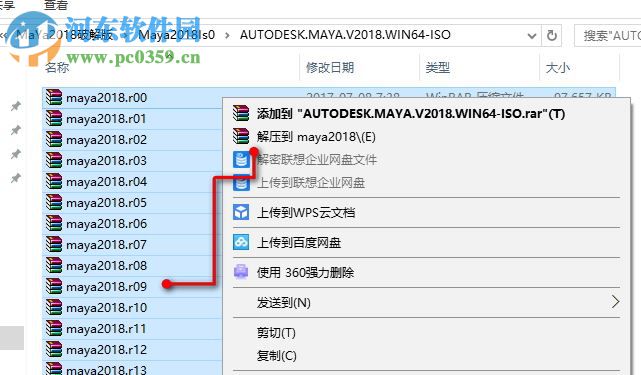Sort by 修改日期 column header

[330, 67]
